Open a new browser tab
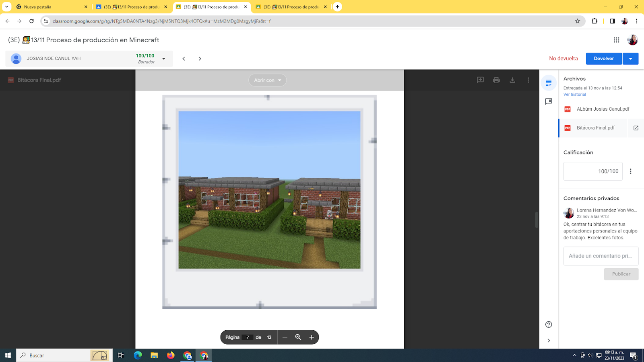This screenshot has width=644, height=362. tap(337, 7)
